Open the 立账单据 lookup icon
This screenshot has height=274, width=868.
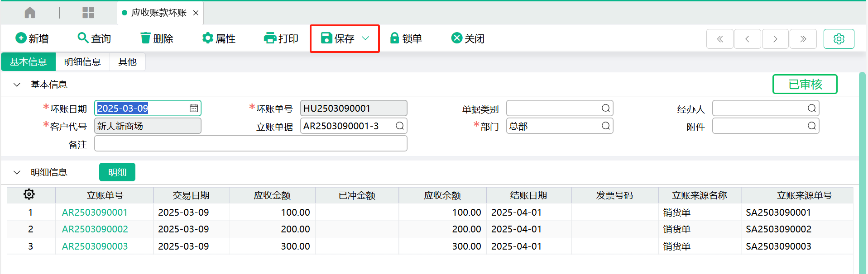[x=399, y=126]
